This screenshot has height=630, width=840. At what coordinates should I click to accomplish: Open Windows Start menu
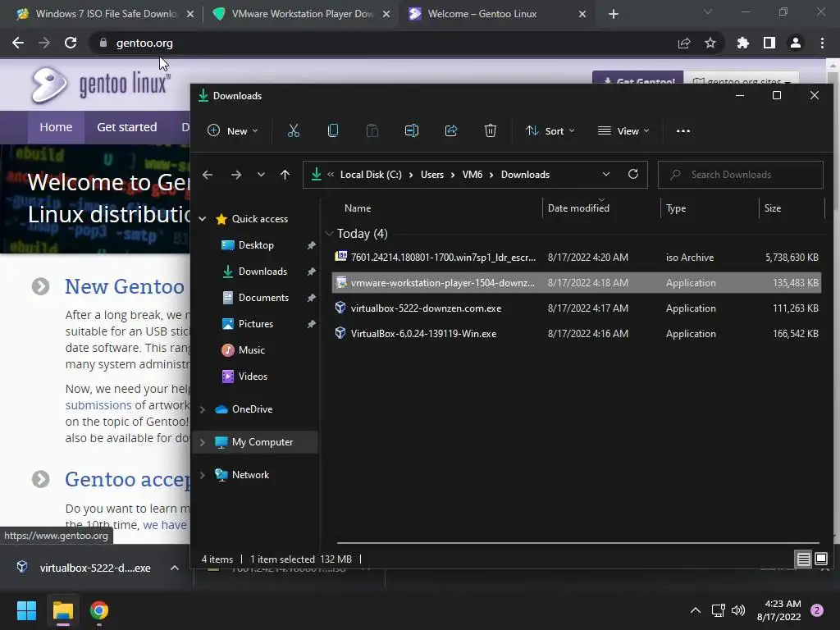click(26, 610)
